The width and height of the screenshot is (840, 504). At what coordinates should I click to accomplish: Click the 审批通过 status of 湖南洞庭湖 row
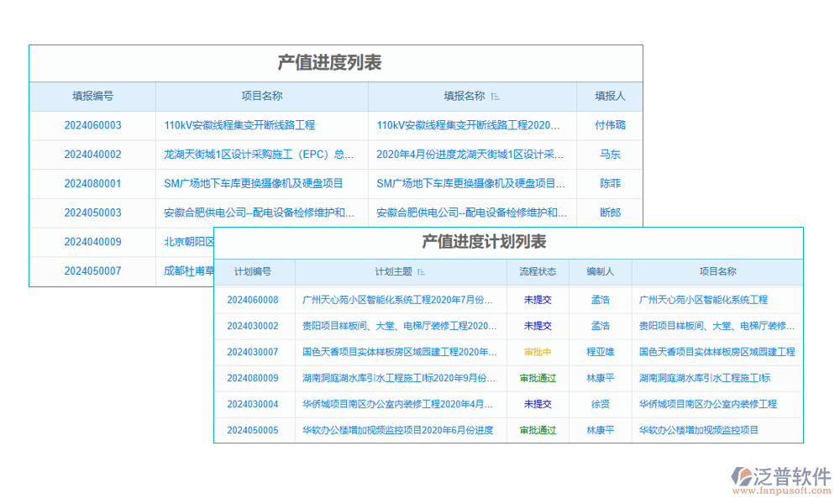pos(537,378)
